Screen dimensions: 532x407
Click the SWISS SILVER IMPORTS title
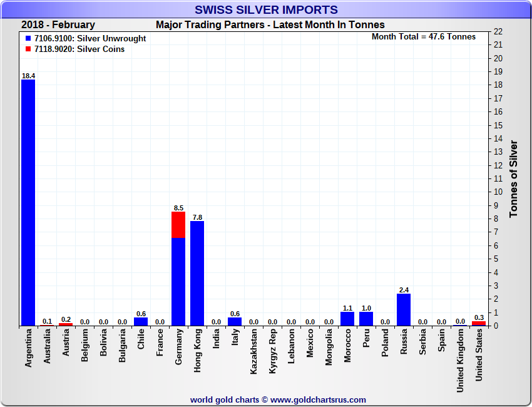266,10
